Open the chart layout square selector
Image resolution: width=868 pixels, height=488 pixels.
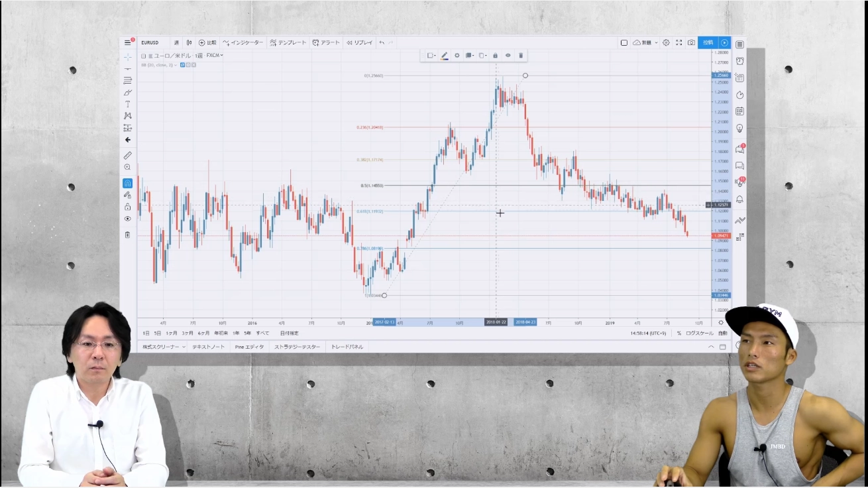624,42
